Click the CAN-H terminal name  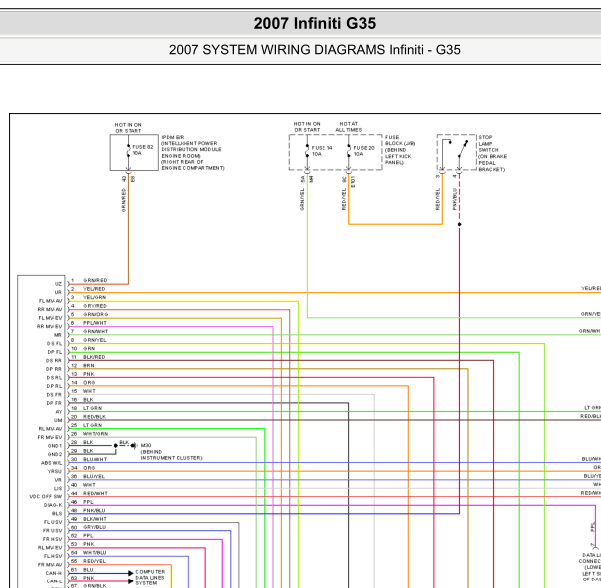[54, 573]
